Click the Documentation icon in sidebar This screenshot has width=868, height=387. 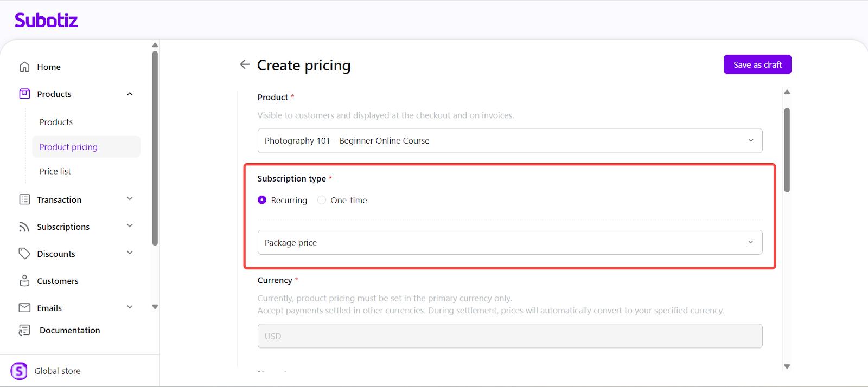[24, 330]
